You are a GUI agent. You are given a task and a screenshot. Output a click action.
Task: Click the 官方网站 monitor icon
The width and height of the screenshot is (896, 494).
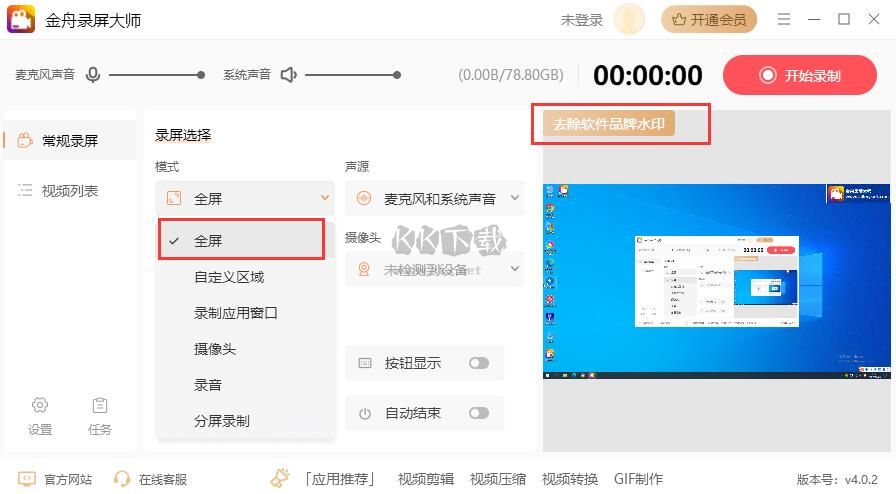(27, 479)
